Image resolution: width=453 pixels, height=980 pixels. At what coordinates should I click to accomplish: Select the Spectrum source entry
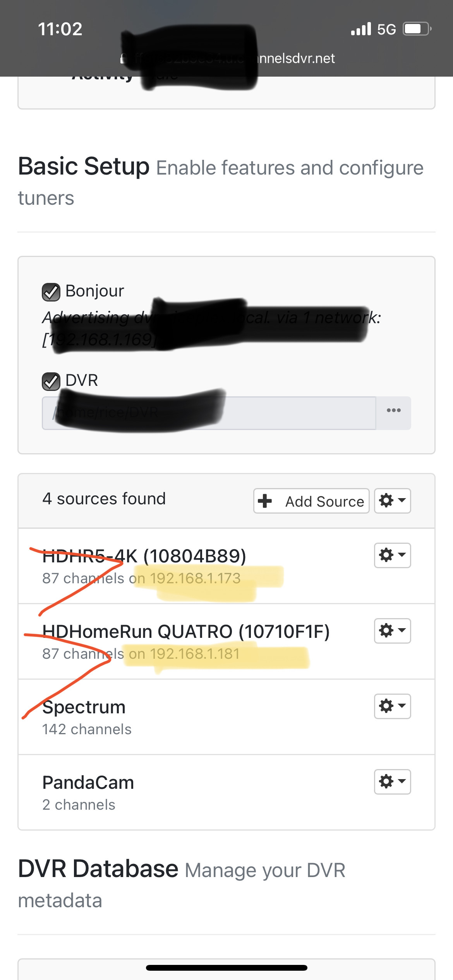tap(84, 708)
